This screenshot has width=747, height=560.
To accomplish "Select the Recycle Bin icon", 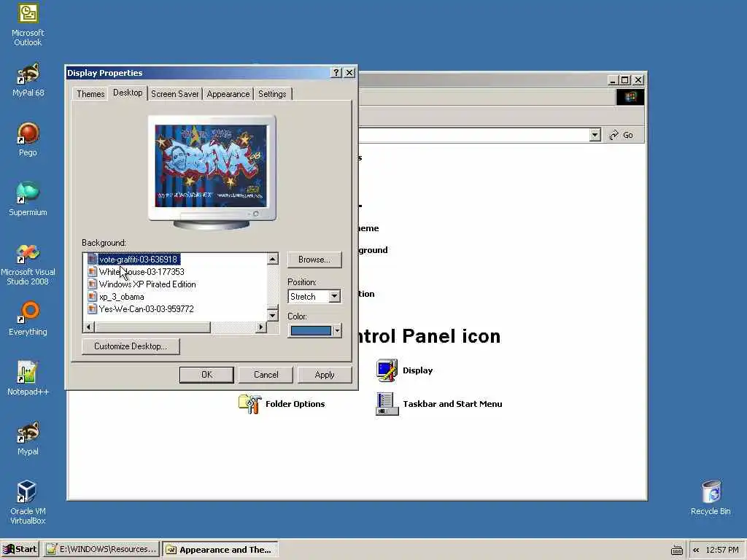I will pyautogui.click(x=711, y=498).
